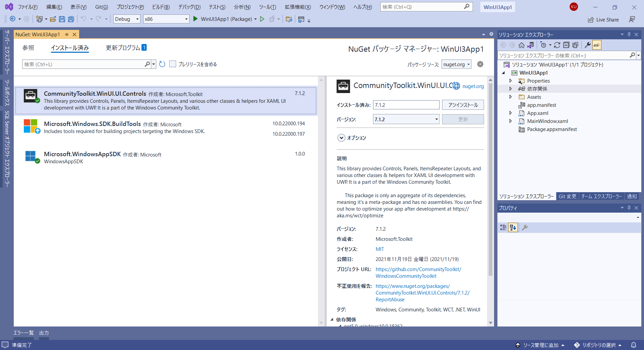Click the notifications bell in status bar
Screen dimensions: 644x350
(x=634, y=345)
